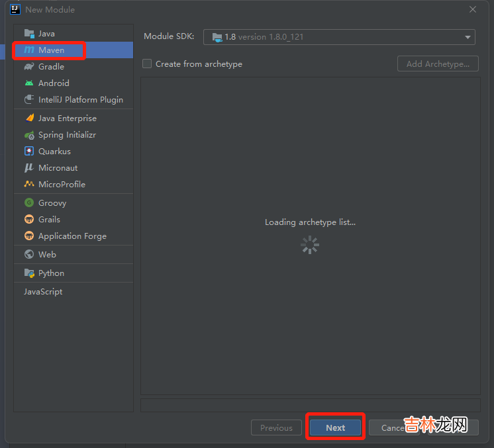The image size is (494, 448).
Task: Choose Java Enterprise module type
Action: [x=67, y=118]
